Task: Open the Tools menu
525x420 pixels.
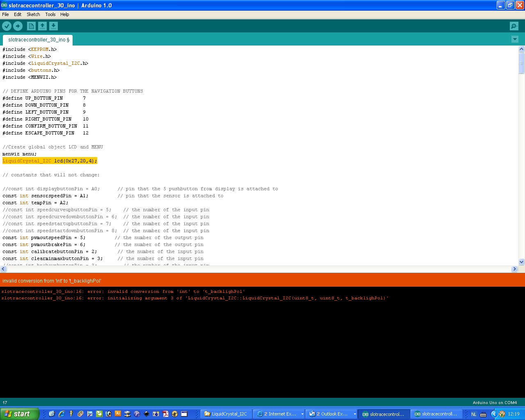Action: [x=50, y=14]
